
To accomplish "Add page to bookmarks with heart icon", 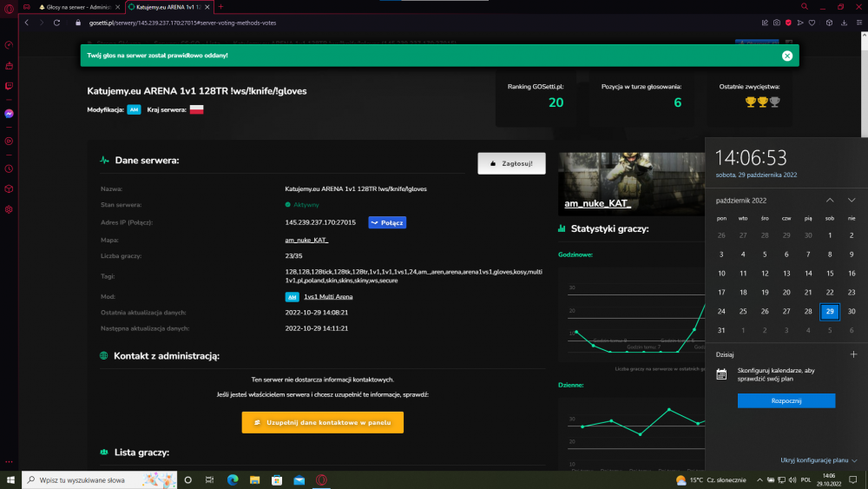I will 812,23.
